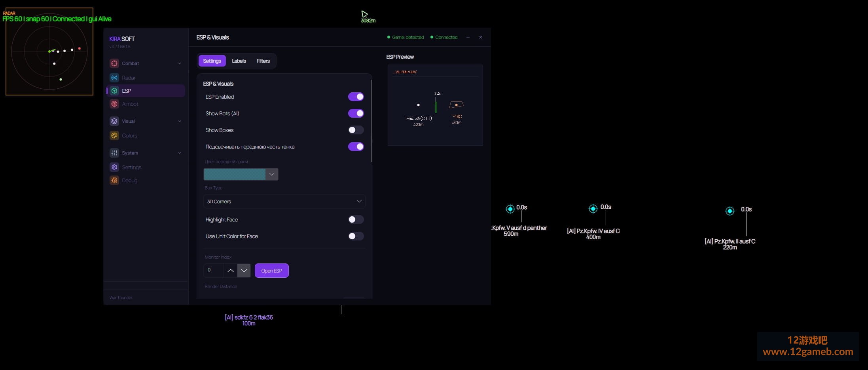Open the Debug bug icon in sidebar
Image resolution: width=868 pixels, height=370 pixels.
coord(114,180)
